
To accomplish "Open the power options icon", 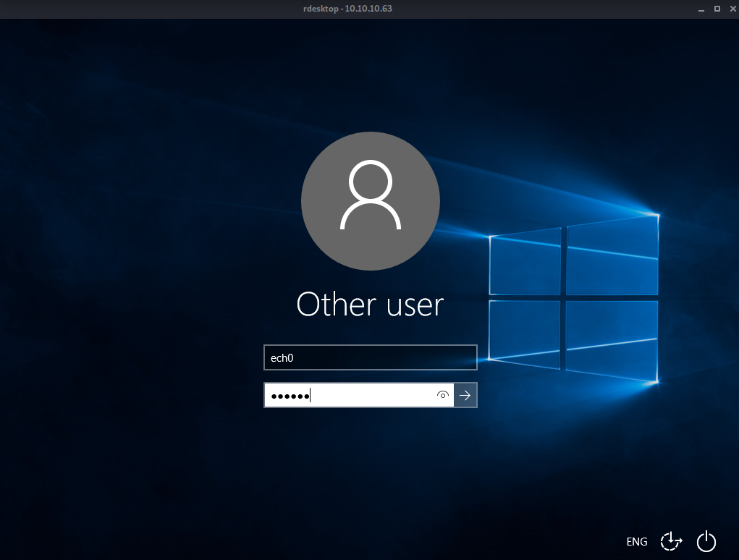I will (706, 541).
